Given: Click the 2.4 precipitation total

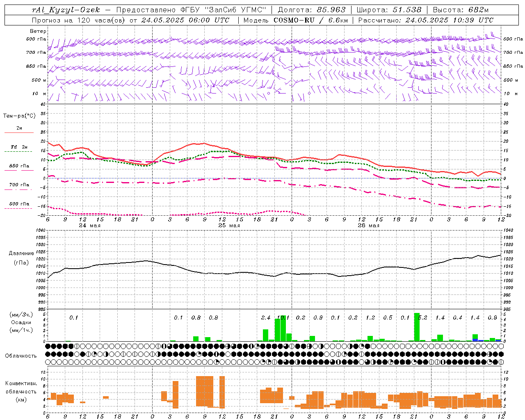Looking at the screenshot, I should [x=266, y=318].
